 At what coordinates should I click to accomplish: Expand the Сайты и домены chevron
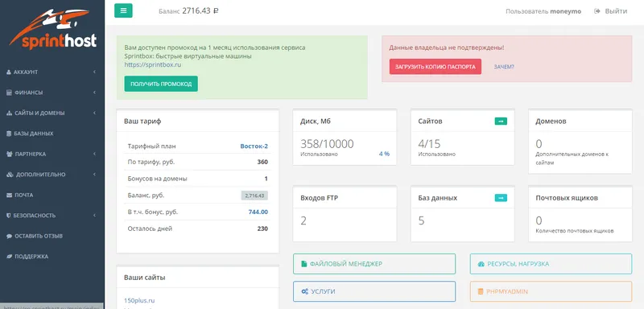(94, 113)
